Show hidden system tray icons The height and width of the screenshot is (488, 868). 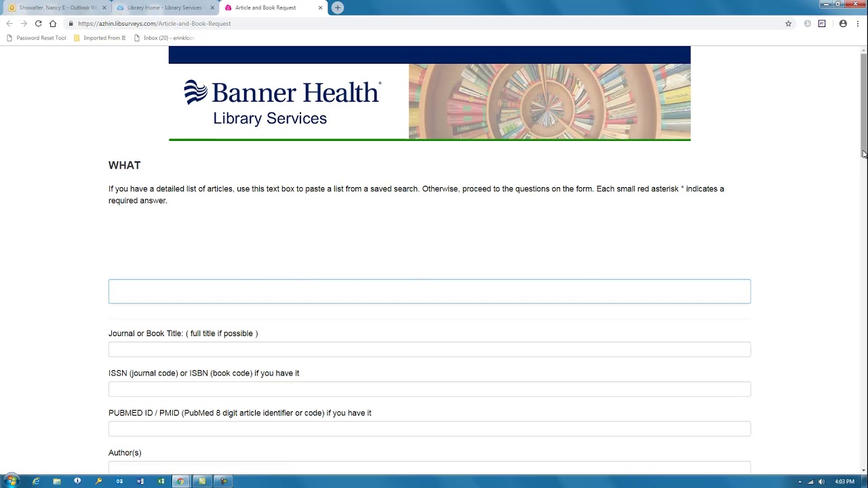[x=800, y=482]
